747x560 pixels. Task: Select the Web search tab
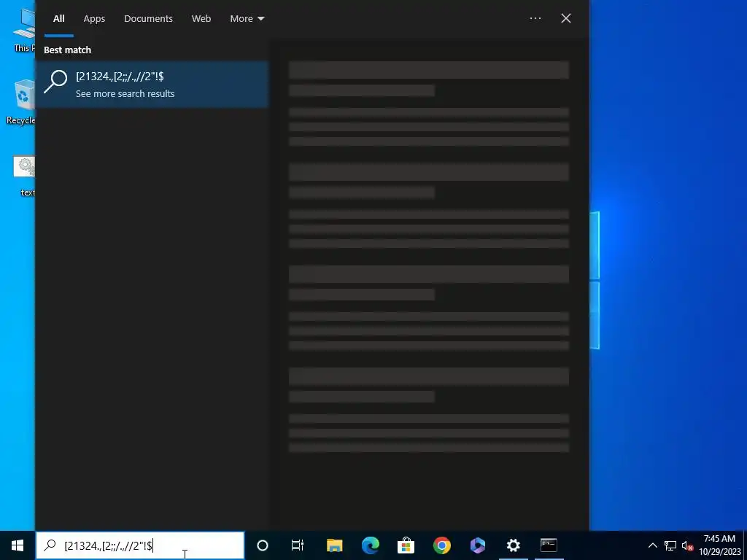pos(201,18)
